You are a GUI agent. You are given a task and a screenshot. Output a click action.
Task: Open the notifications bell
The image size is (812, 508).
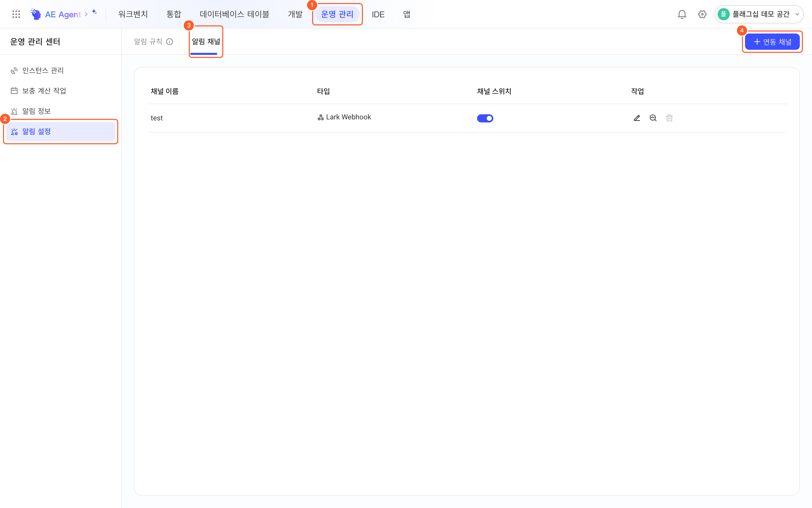tap(682, 14)
